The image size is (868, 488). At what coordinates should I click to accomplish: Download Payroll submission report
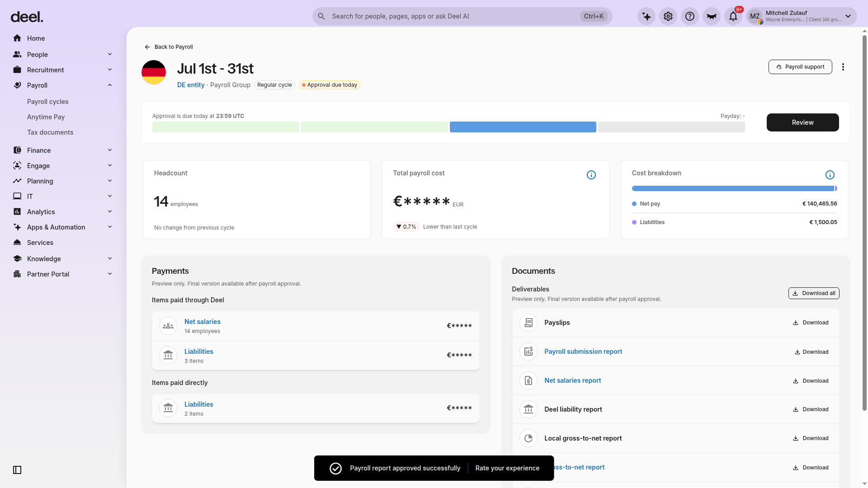coord(811,352)
